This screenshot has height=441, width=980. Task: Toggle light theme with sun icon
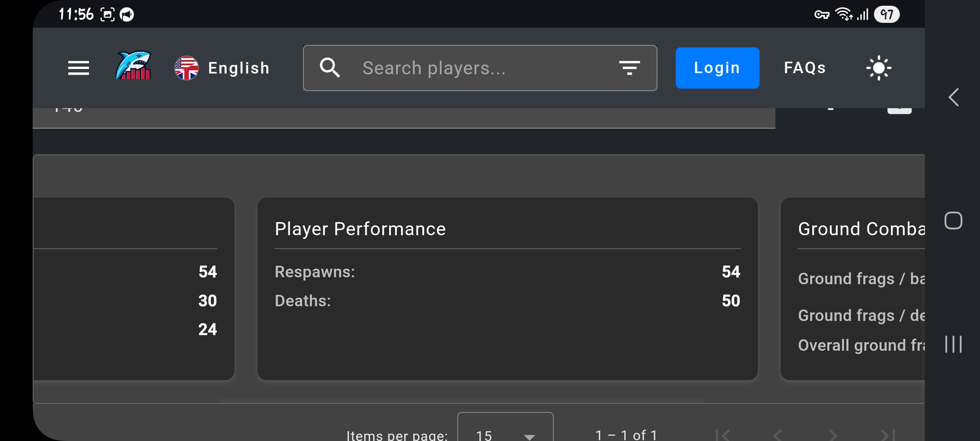tap(879, 68)
